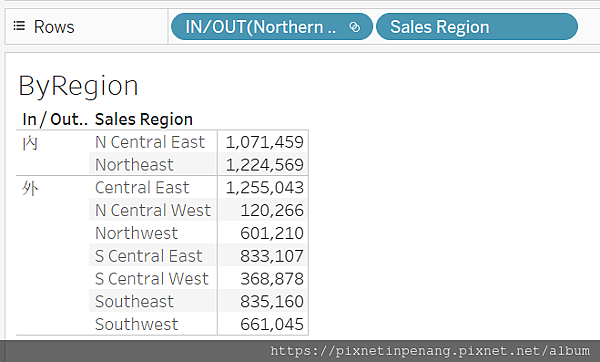Select the IN/OUT(Northern..) pill
Viewport: 600px width, 362px height.
pos(272,27)
